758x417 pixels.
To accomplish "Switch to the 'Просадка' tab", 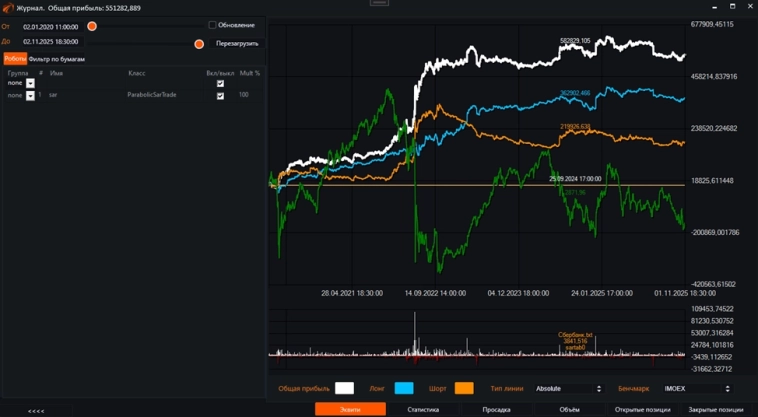I will (x=496, y=410).
